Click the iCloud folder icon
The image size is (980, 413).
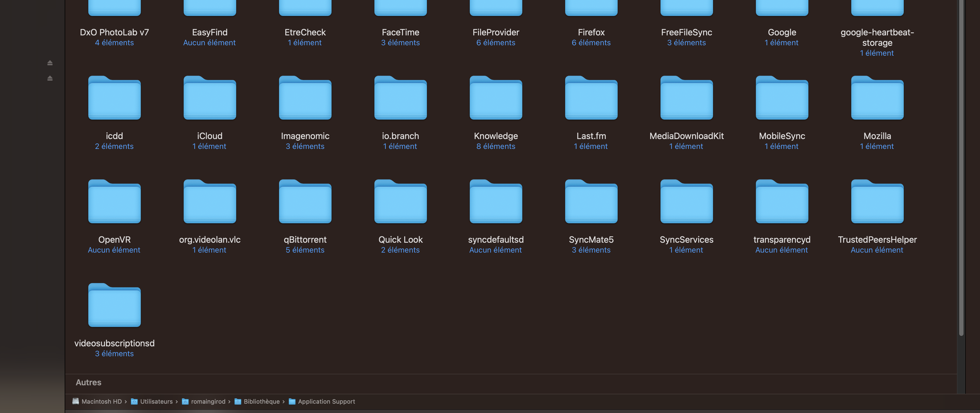click(x=210, y=98)
